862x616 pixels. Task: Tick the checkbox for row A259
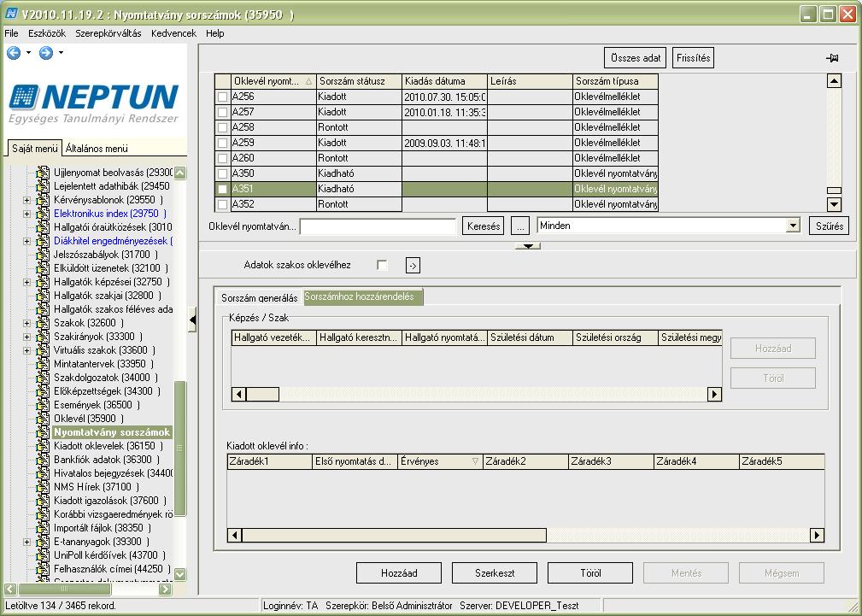pyautogui.click(x=222, y=143)
